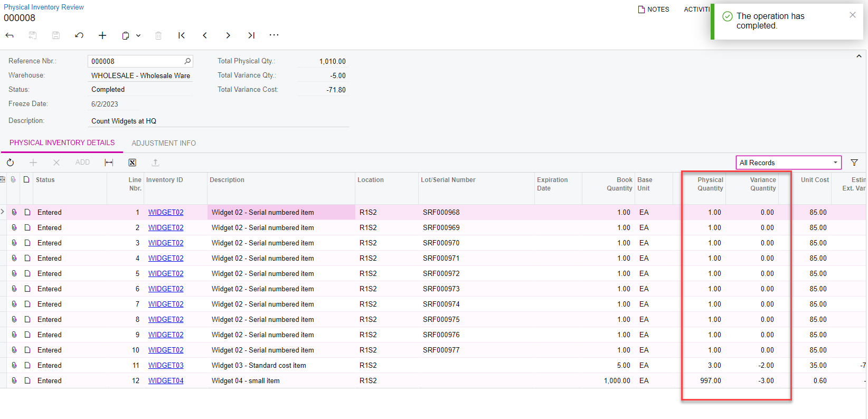Select variance quantity -2.00 cell

tap(752, 365)
